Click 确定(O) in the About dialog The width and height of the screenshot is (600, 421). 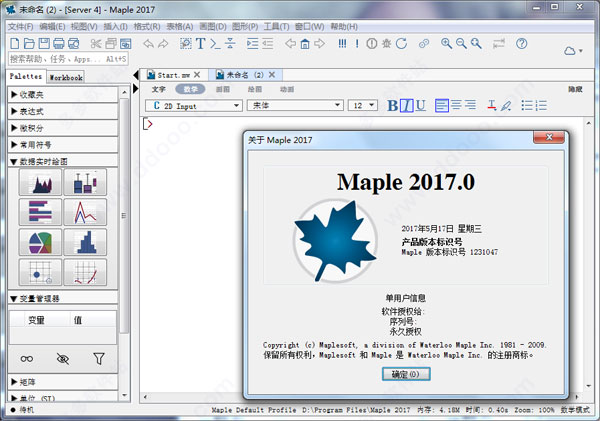pos(406,374)
